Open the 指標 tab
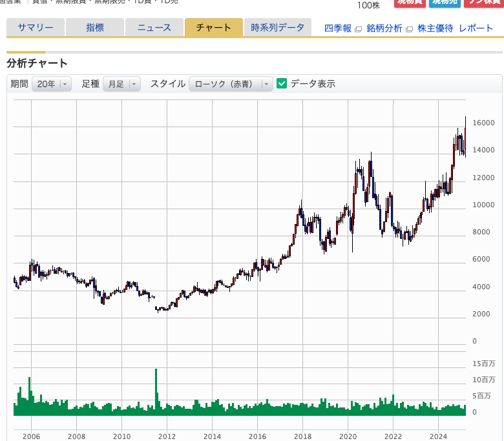Viewport: 504px width, 441px height. (95, 27)
